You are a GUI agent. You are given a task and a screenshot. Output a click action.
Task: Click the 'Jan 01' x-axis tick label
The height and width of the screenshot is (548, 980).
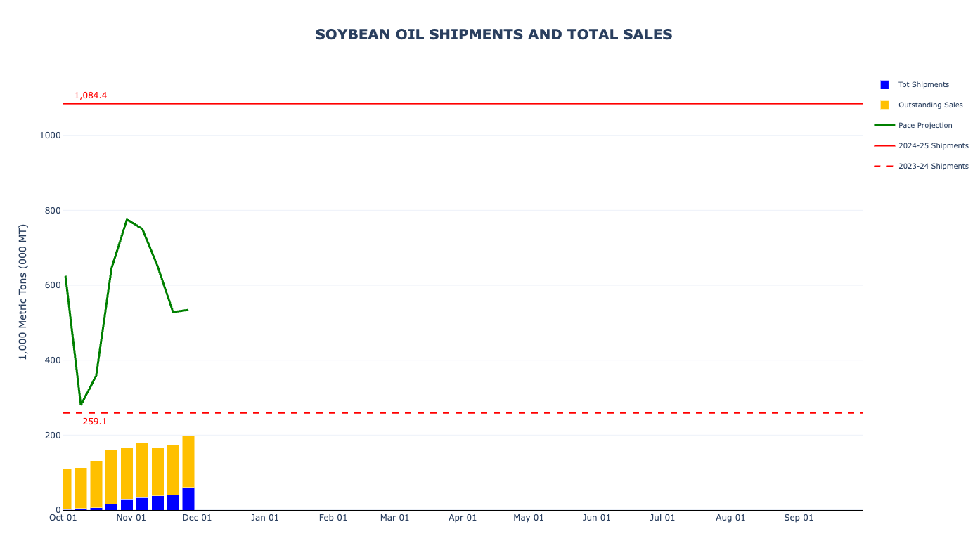pos(265,518)
